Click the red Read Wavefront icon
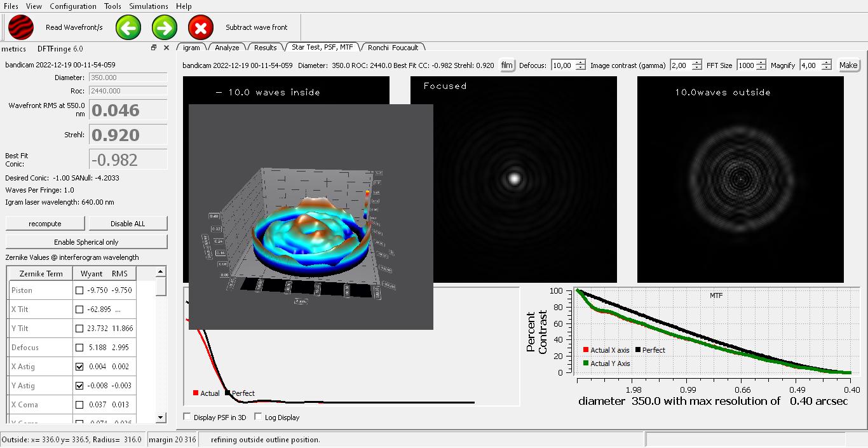The image size is (868, 448). tap(21, 28)
